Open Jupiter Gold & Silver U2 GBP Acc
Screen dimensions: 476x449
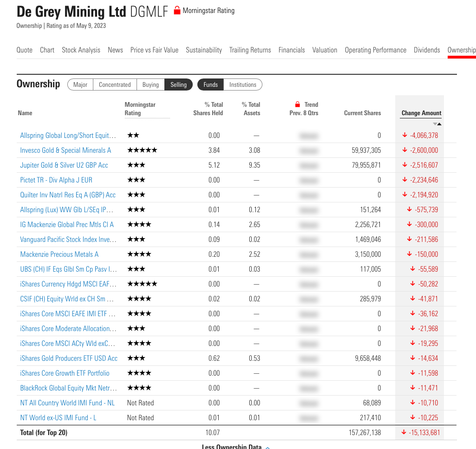64,165
